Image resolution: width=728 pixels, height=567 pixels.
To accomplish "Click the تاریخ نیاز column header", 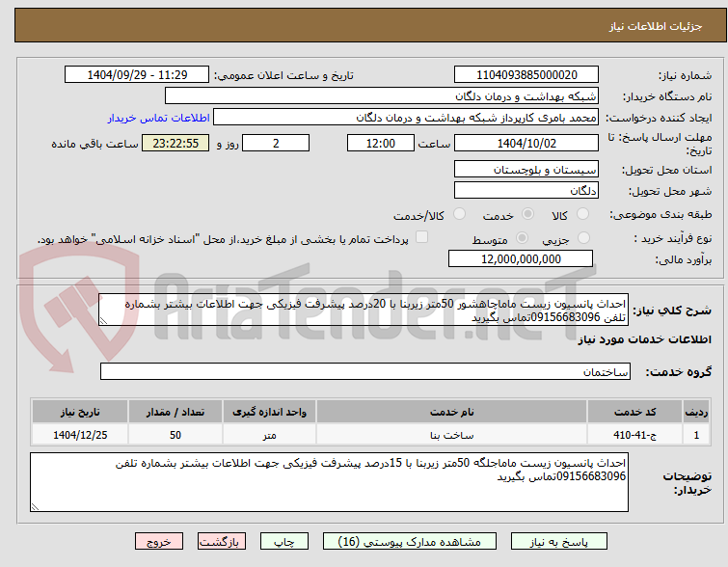I will click(80, 412).
